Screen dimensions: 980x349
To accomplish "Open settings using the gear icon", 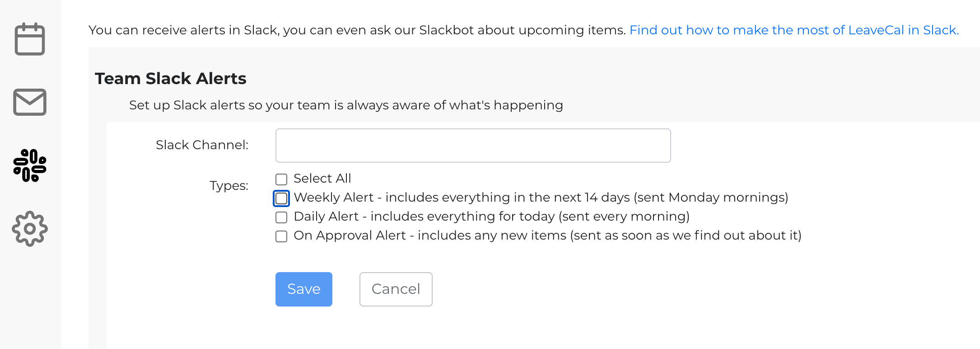I will pos(30,229).
